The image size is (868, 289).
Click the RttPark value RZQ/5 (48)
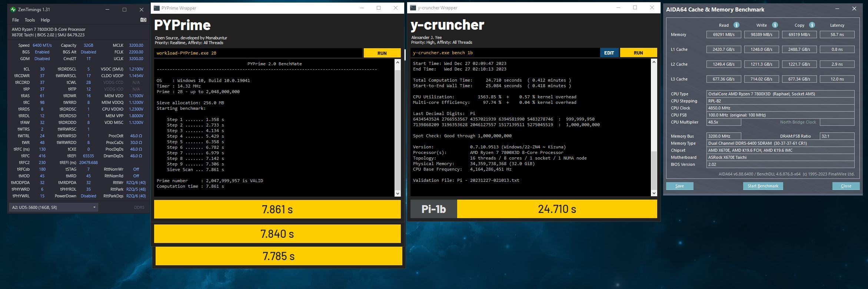136,189
